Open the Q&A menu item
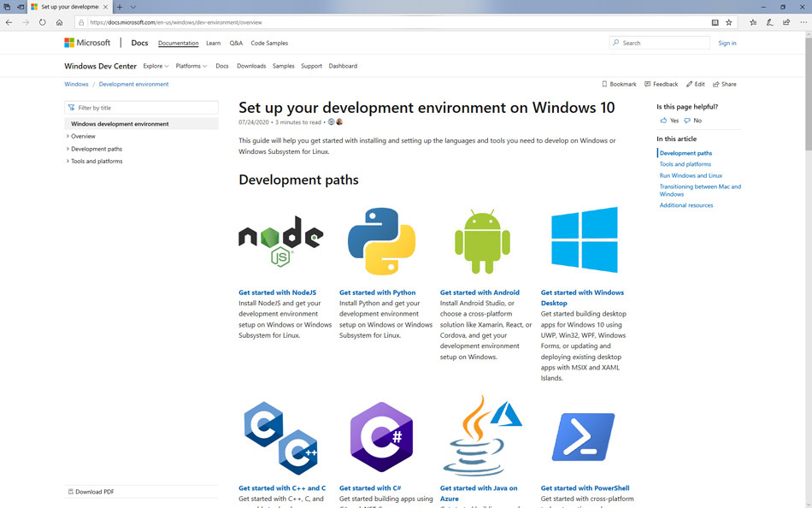This screenshot has width=812, height=508. pyautogui.click(x=236, y=43)
